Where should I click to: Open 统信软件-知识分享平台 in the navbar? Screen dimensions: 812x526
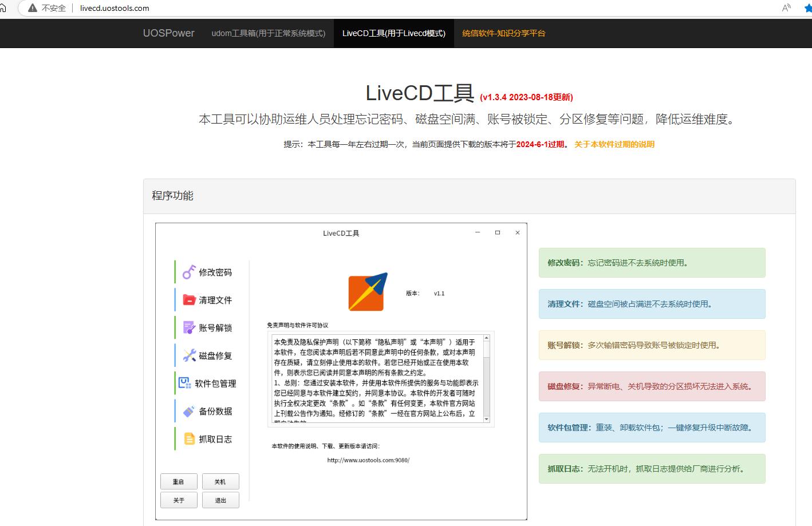[x=503, y=33]
